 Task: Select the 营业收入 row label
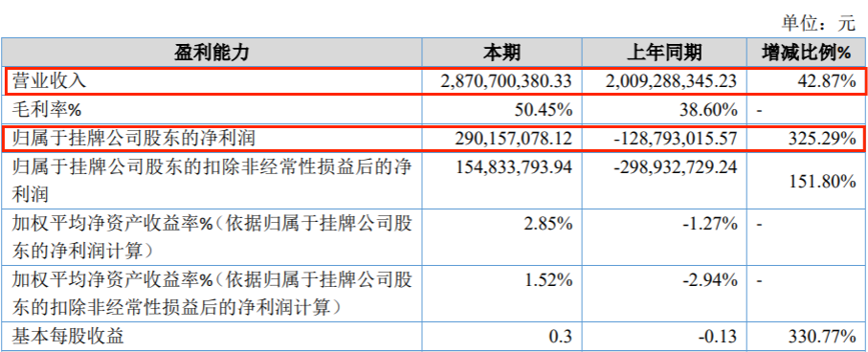(x=50, y=81)
